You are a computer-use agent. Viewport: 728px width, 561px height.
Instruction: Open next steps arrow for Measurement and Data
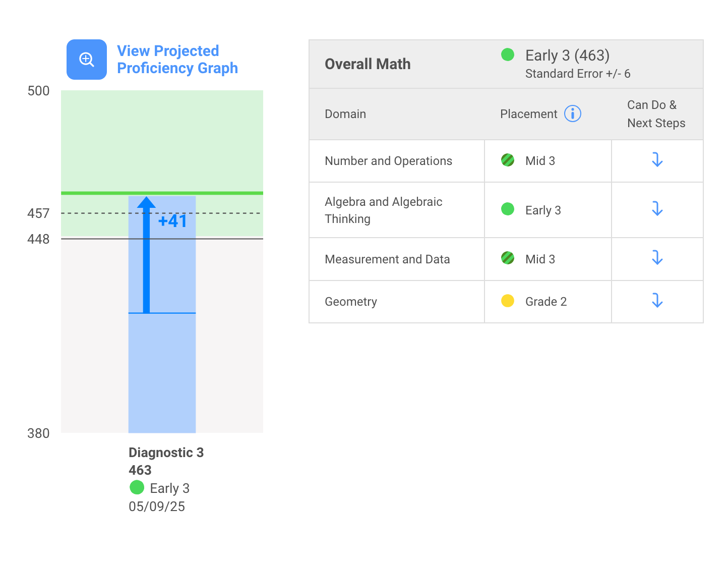(x=657, y=258)
